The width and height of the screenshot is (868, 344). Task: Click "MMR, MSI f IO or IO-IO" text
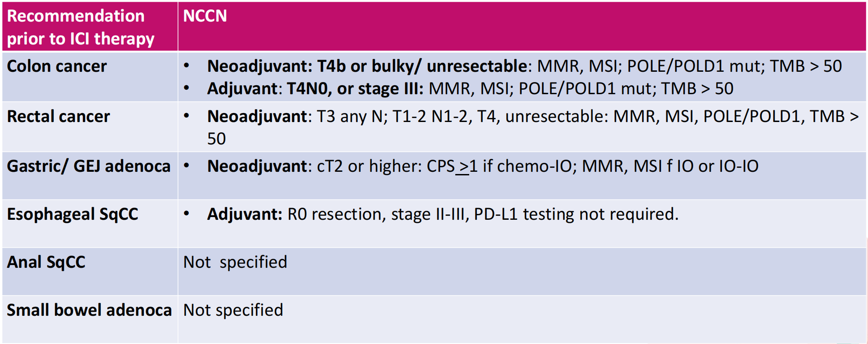click(670, 166)
